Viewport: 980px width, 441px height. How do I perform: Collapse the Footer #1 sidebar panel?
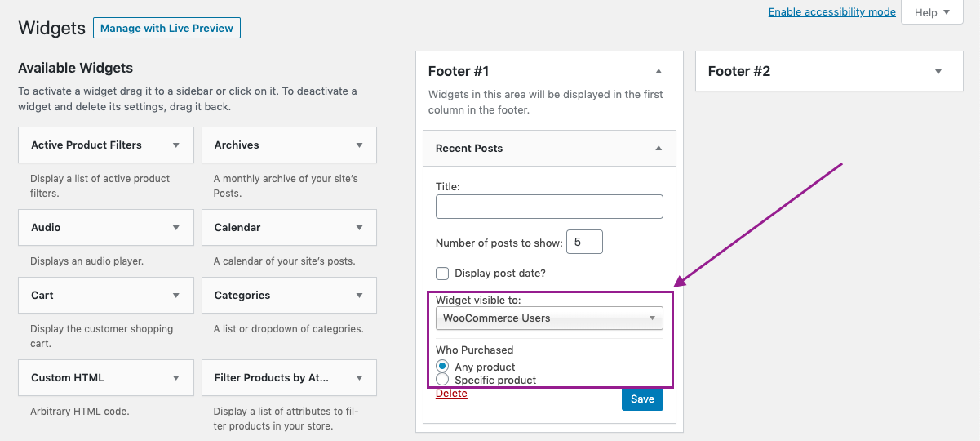[x=659, y=72]
